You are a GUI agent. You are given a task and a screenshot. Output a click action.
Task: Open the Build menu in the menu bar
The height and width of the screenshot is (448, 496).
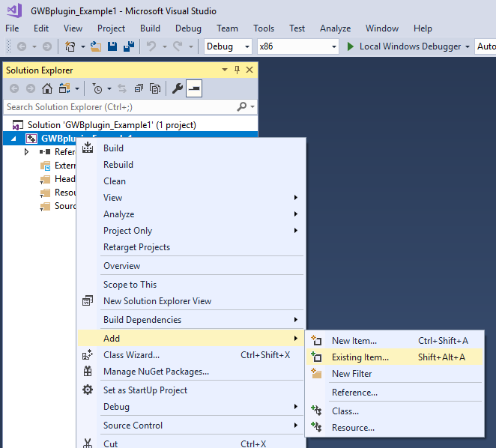click(151, 28)
